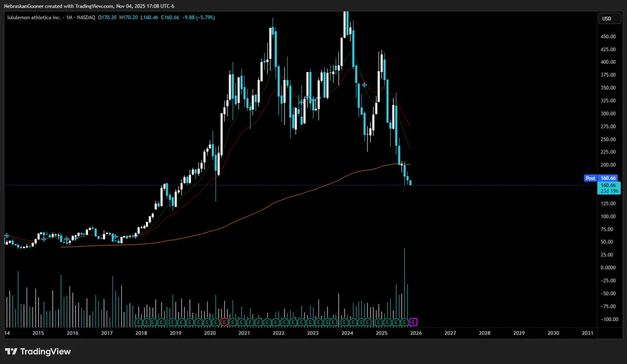Screen dimensions: 627x364
Task: Click the NASDAQ exchange label
Action: [86, 18]
